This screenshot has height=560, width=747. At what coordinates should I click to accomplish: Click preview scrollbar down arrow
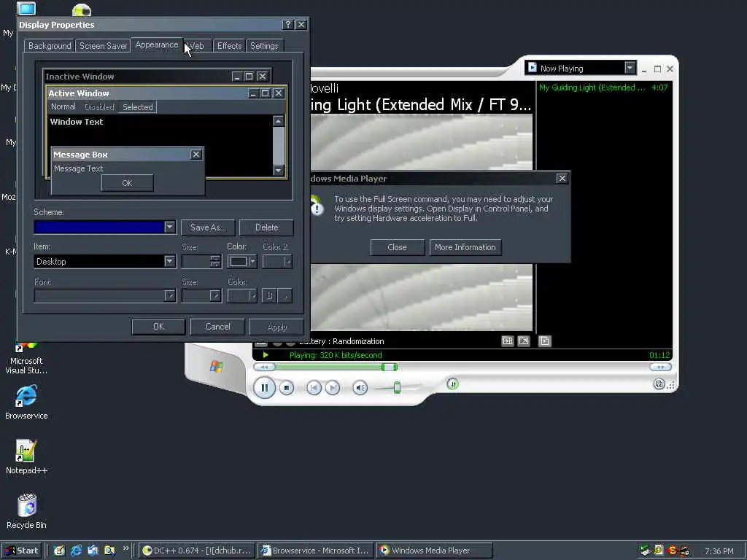coord(279,170)
